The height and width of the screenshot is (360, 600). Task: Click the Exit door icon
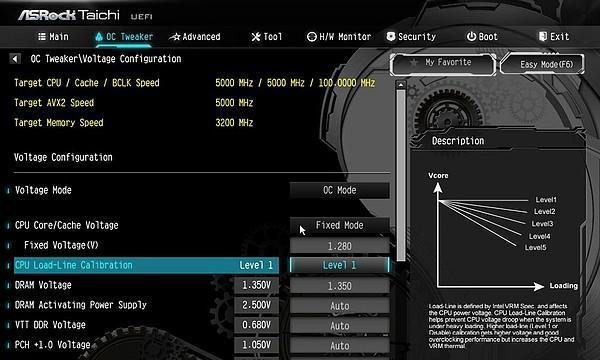543,37
